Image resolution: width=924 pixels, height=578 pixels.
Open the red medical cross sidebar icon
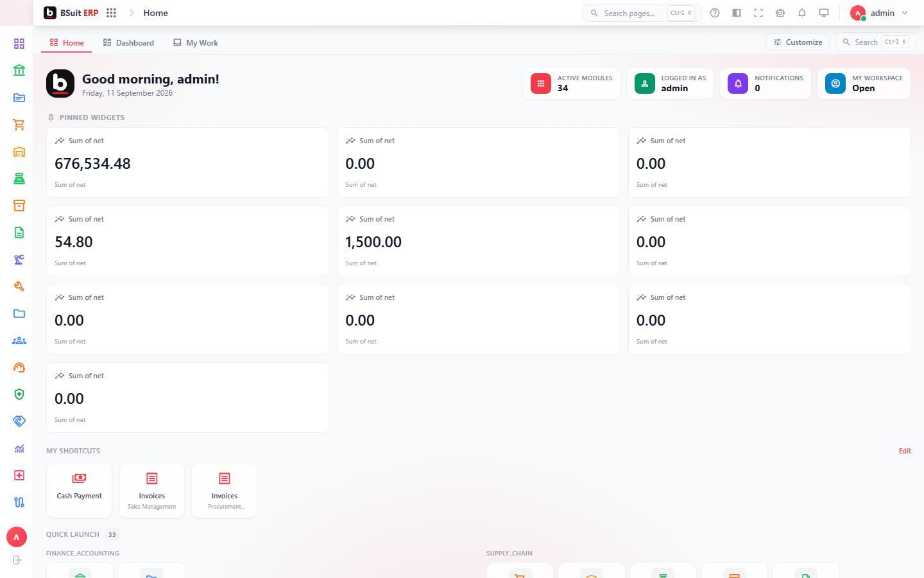(x=19, y=475)
